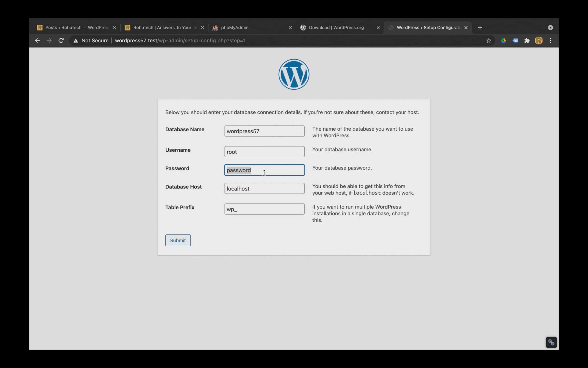This screenshot has height=368, width=588.
Task: Open the Google Drive extension icon
Action: [503, 40]
